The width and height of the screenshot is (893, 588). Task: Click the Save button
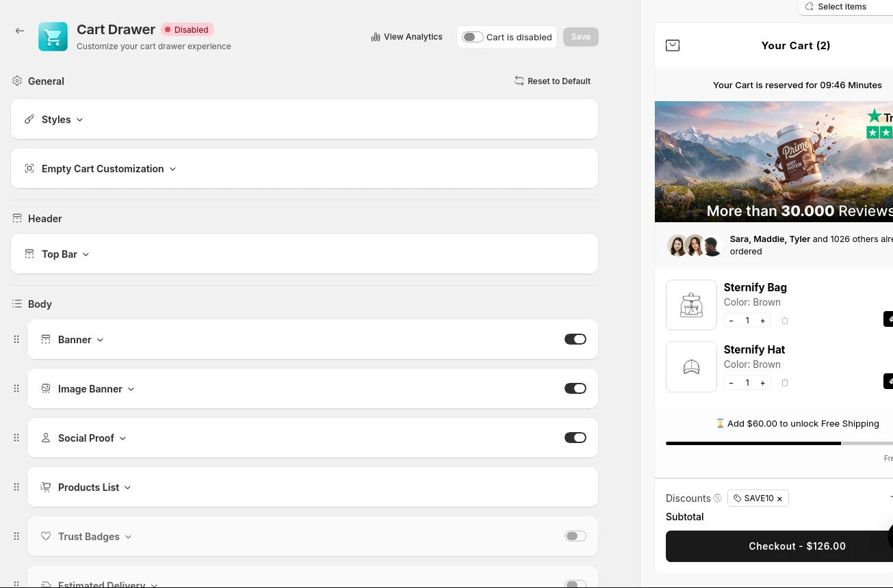(581, 37)
